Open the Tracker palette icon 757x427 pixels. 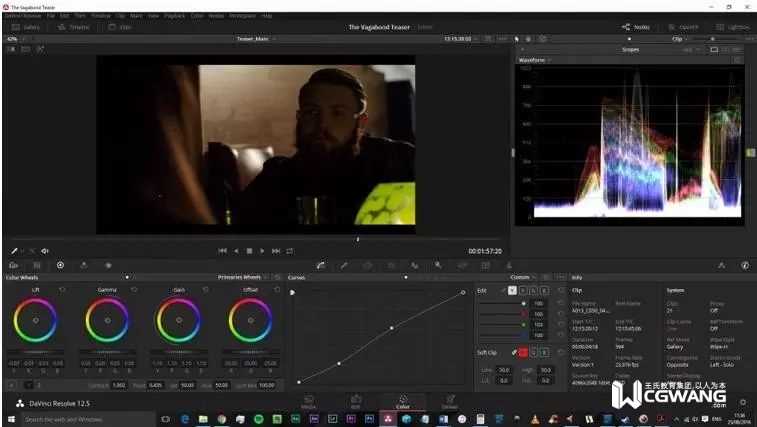point(391,265)
